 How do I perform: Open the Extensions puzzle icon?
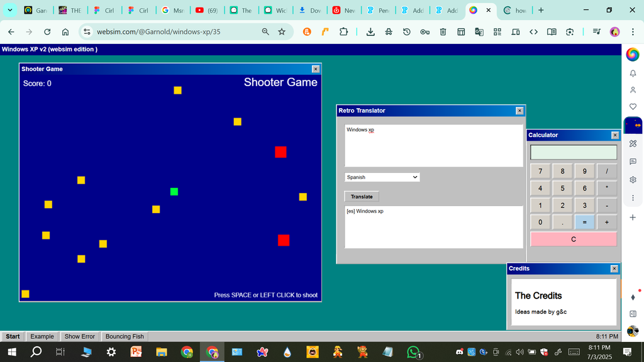click(343, 31)
